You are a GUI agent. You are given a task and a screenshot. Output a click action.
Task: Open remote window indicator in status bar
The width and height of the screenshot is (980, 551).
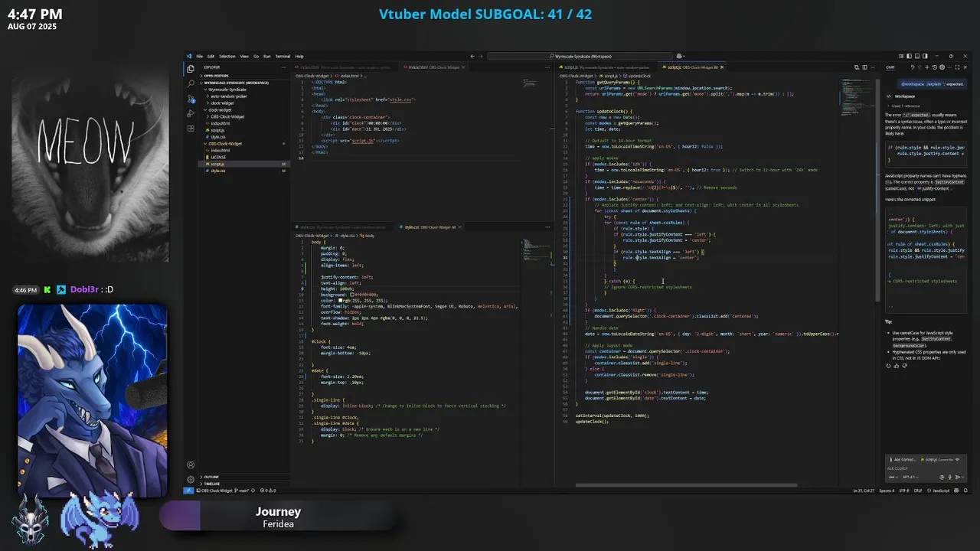coord(189,491)
